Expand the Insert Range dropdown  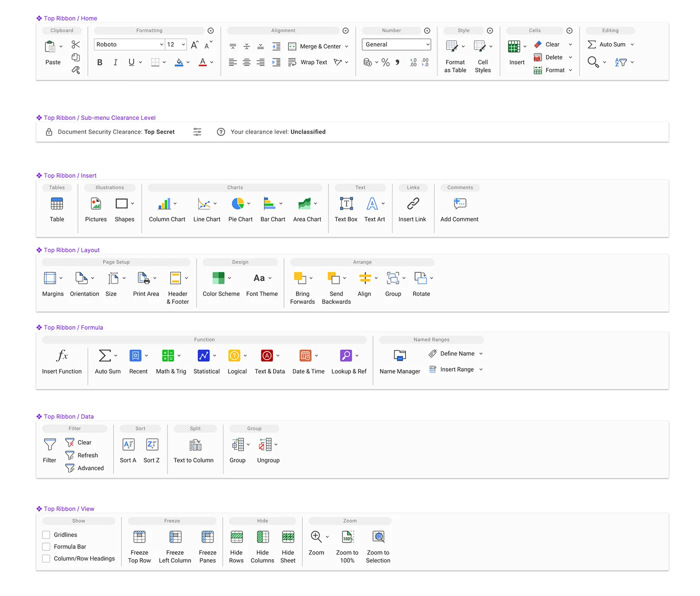coord(481,369)
